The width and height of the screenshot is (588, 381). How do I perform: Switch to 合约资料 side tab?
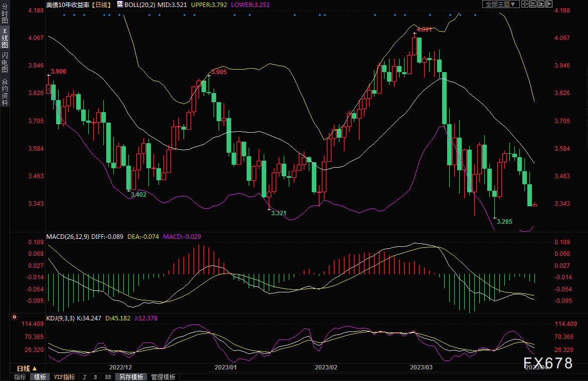[x=5, y=92]
